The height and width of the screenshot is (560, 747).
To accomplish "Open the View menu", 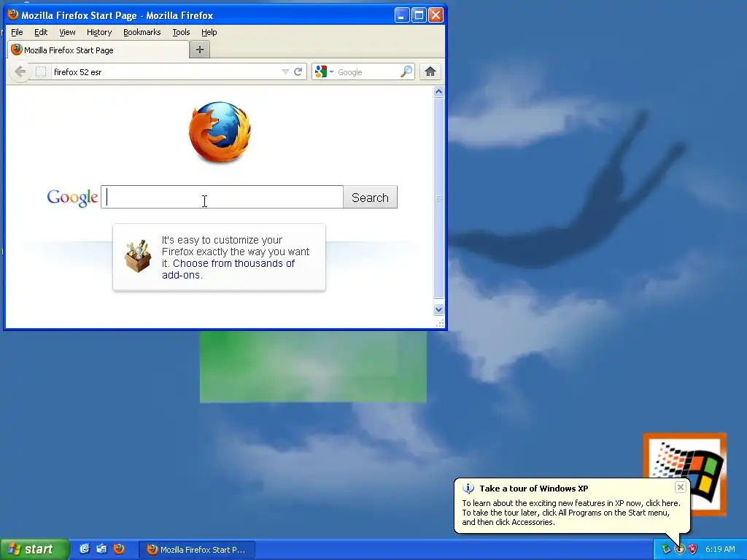I will click(x=67, y=32).
